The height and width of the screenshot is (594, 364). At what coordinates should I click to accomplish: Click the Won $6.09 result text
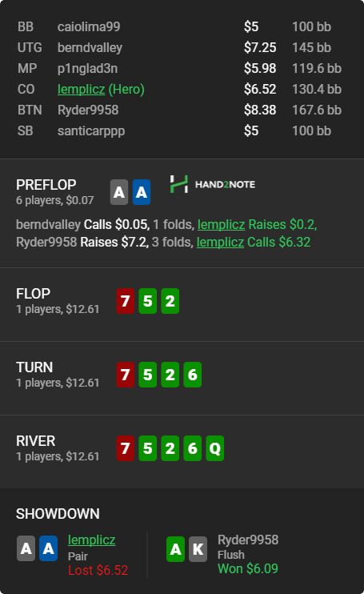point(248,568)
